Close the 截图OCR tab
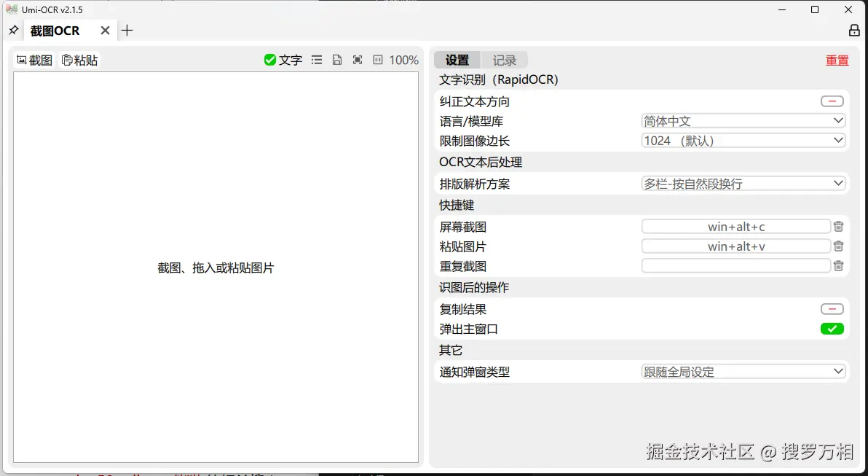 (105, 31)
